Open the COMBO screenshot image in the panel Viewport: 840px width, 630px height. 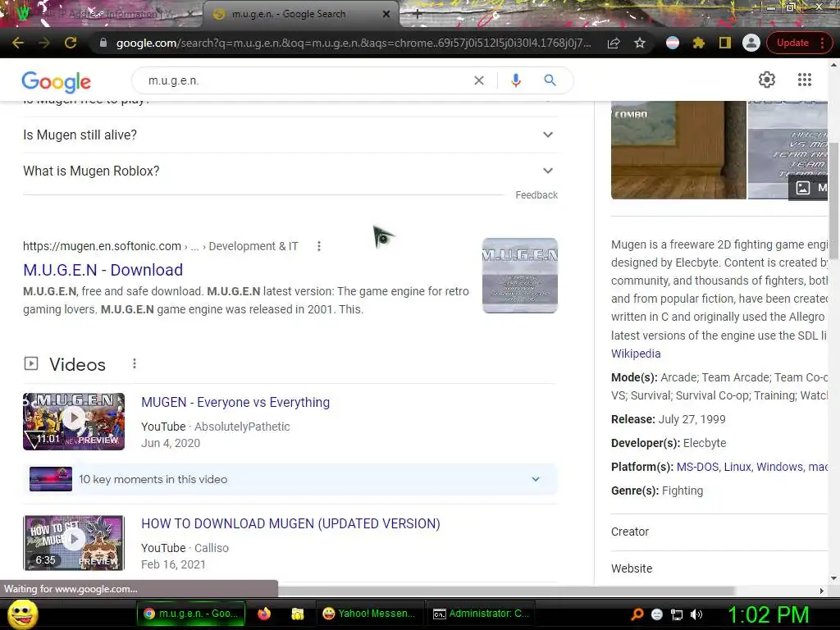(678, 150)
